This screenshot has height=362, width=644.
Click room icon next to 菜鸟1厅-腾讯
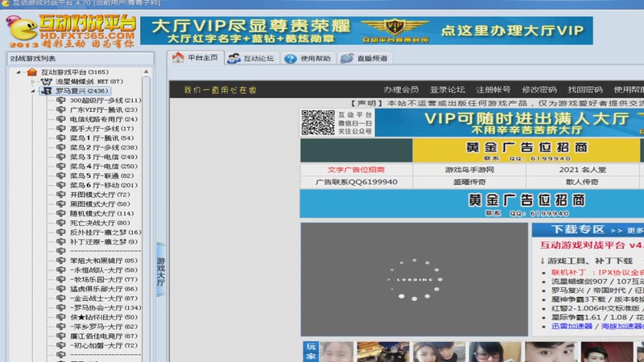61,138
